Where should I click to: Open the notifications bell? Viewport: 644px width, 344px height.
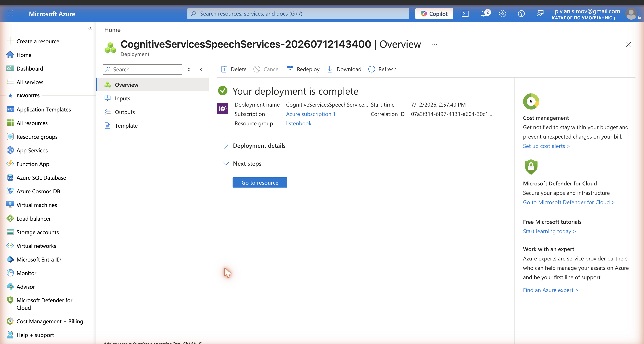click(x=484, y=14)
